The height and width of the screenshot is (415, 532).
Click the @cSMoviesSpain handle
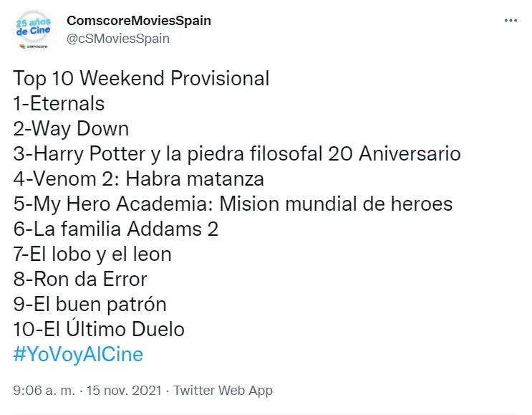coord(118,39)
